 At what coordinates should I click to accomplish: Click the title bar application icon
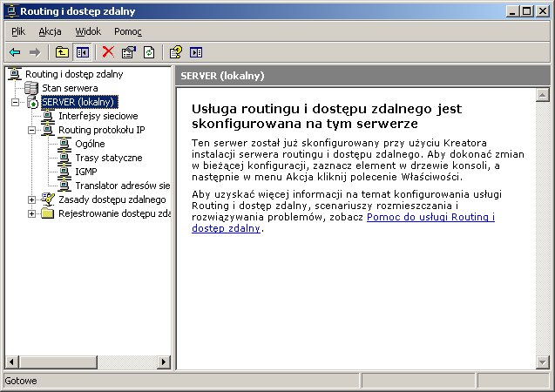click(11, 11)
